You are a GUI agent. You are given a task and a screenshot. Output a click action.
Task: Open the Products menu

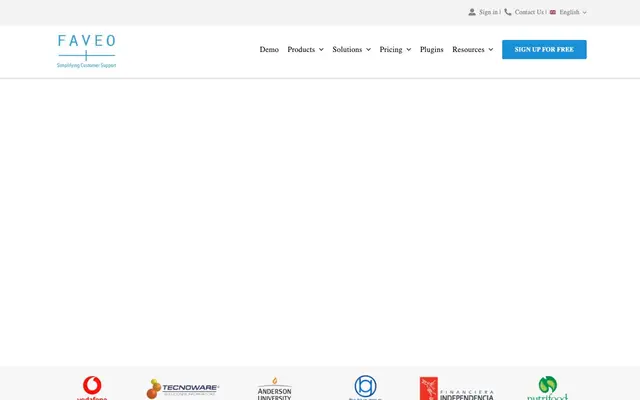[x=301, y=49]
